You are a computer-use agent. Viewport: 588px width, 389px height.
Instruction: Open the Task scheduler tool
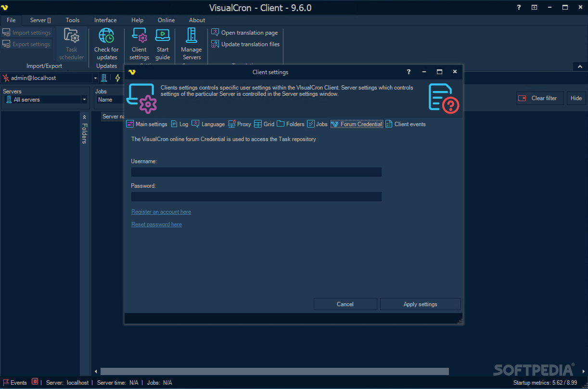pyautogui.click(x=72, y=44)
